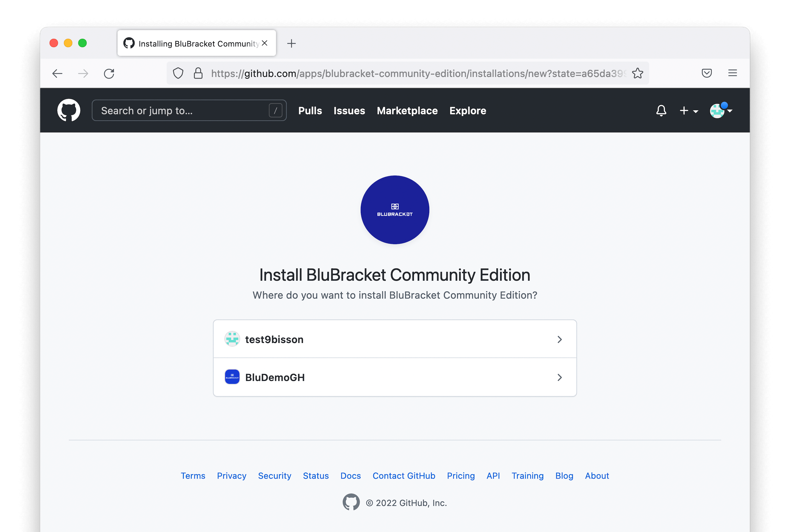Viewport: 790px width, 532px height.
Task: Click the github.com URL in address bar
Action: pos(418,73)
